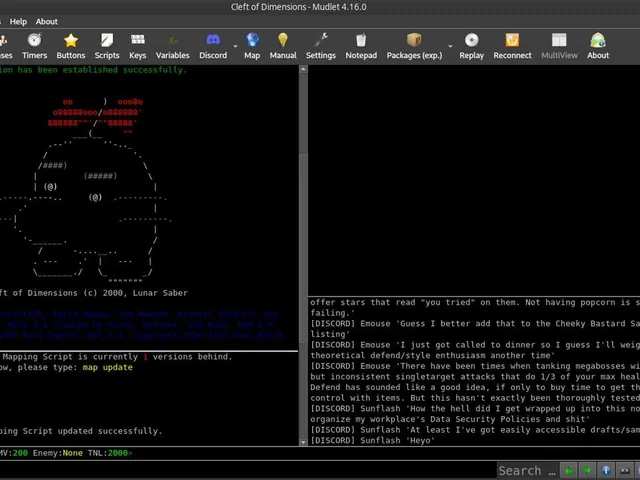Expand the Discord dropdown arrow
Viewport: 640px width, 480px height.
235,47
